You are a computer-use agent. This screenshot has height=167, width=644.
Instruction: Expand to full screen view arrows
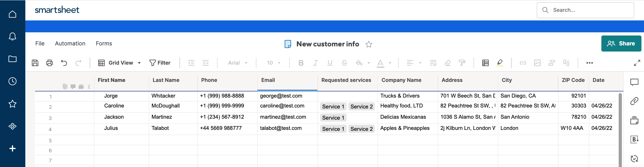click(x=637, y=63)
